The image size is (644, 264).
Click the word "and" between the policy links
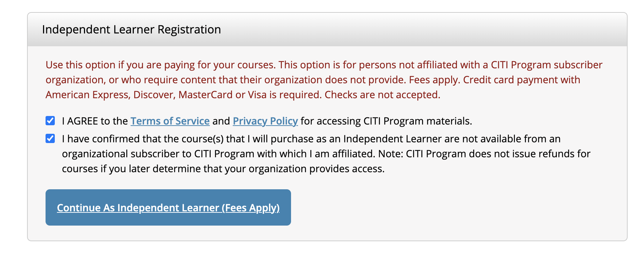coord(221,121)
